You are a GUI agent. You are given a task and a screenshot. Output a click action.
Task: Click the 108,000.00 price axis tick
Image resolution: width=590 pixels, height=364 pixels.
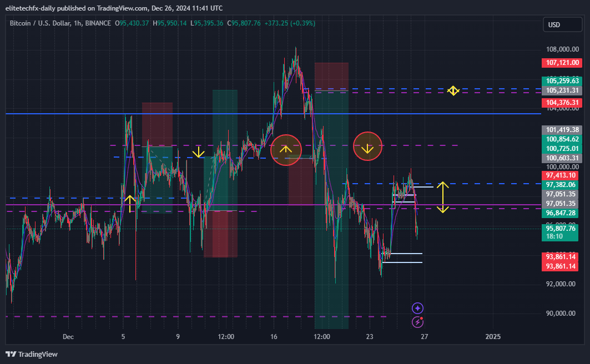point(562,49)
